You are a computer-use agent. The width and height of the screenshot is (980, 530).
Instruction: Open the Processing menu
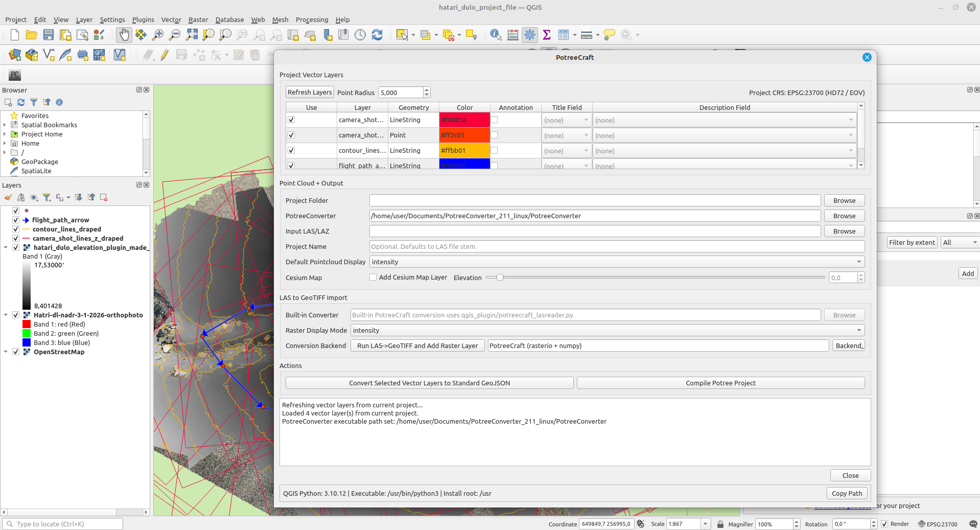312,19
